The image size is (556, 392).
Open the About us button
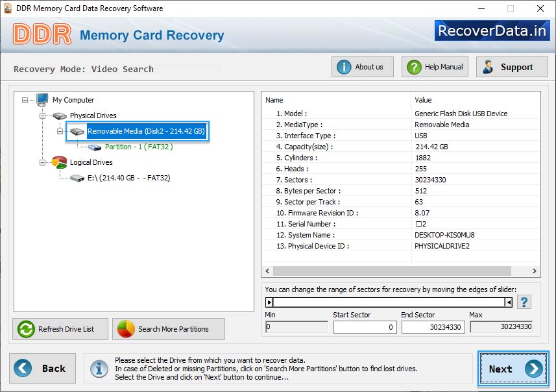(x=363, y=67)
